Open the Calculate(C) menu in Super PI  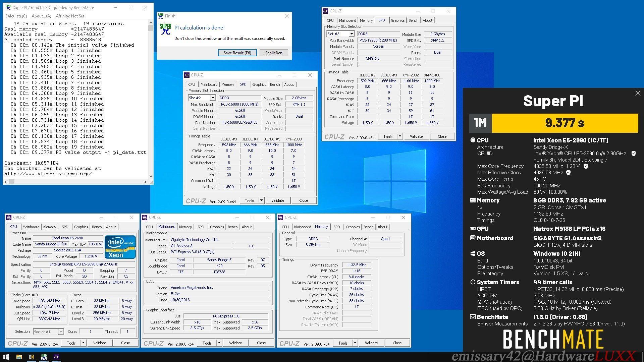pos(16,16)
